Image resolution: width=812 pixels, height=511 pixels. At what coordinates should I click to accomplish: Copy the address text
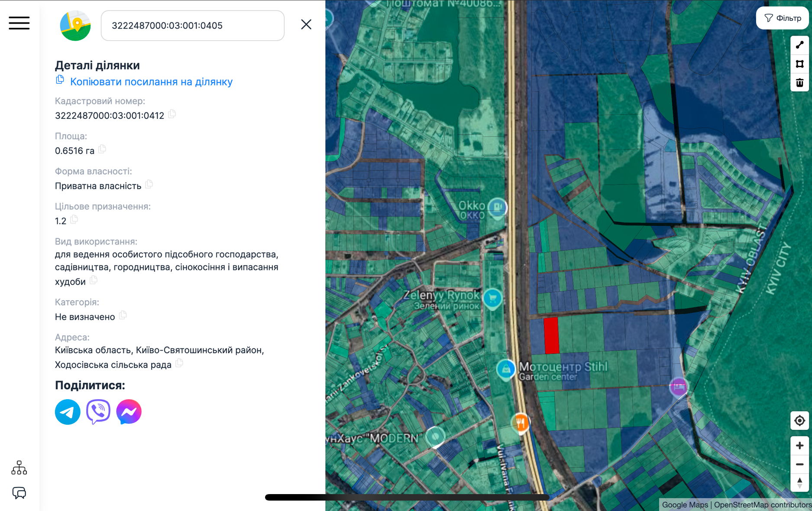pos(179,363)
